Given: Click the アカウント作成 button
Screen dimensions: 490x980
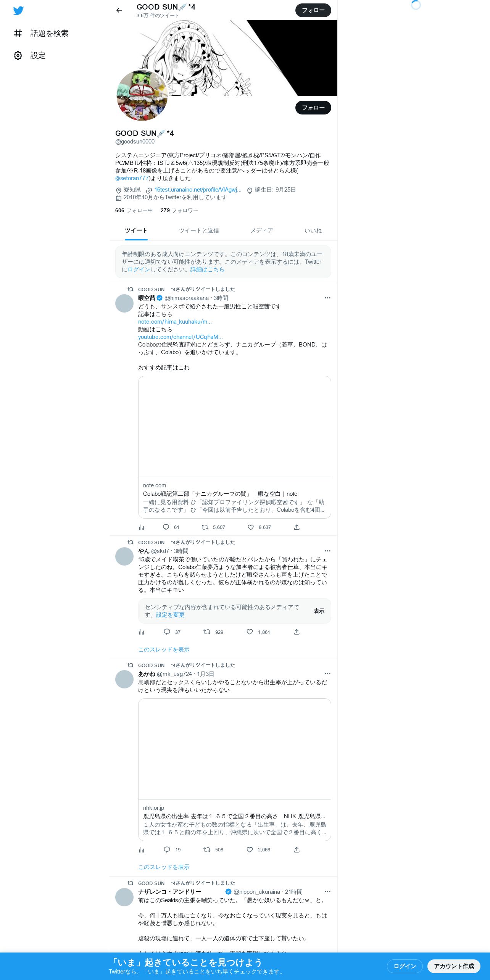Looking at the screenshot, I should coord(454,966).
